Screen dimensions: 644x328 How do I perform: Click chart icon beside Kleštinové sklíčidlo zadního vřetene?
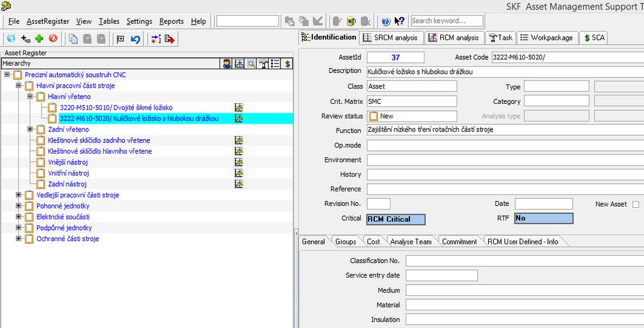238,140
